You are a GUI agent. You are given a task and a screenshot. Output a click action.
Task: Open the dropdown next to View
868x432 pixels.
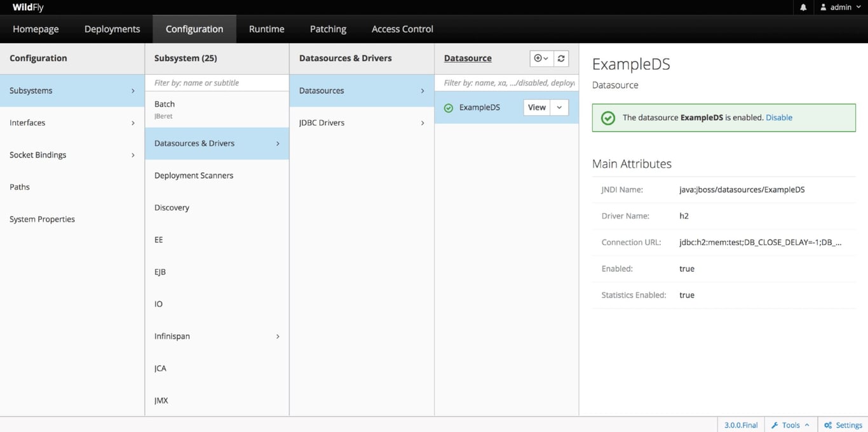tap(559, 107)
